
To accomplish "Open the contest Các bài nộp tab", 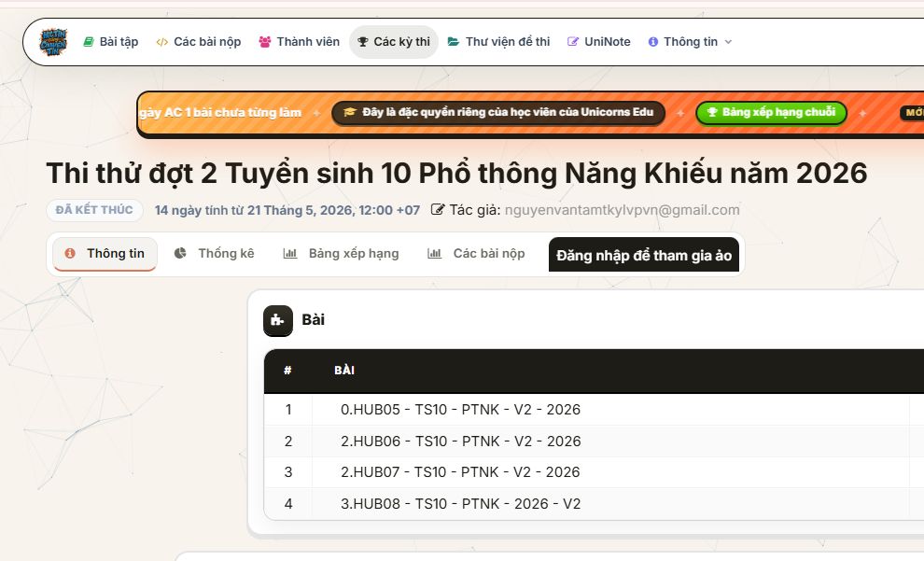I will coord(476,253).
